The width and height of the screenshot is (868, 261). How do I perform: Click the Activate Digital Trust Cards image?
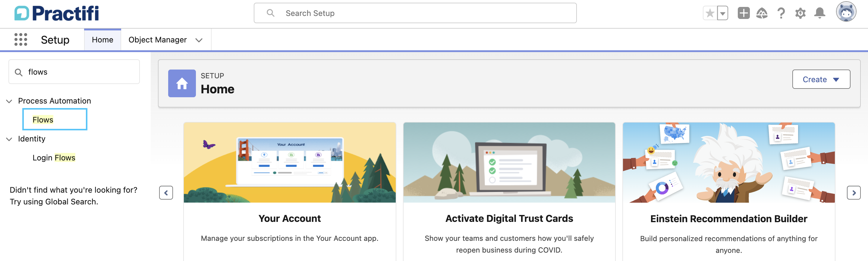coord(509,163)
